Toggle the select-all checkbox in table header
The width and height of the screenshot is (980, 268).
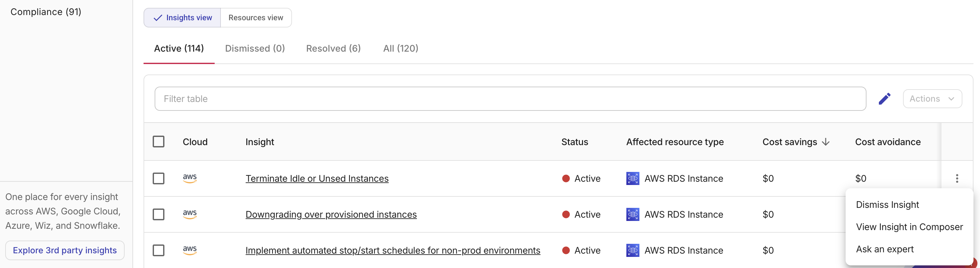(x=159, y=142)
